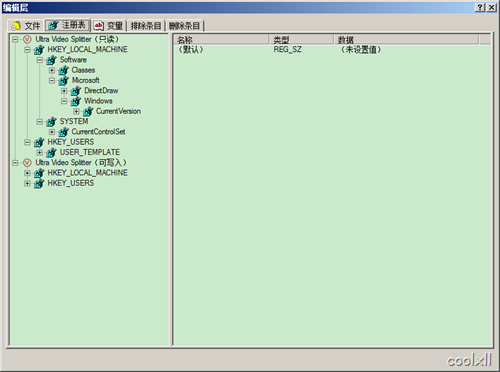Viewport: 500px width, 372px height.
Task: Collapse the Ultra Video Splitter (可写入) layer
Action: [15, 163]
